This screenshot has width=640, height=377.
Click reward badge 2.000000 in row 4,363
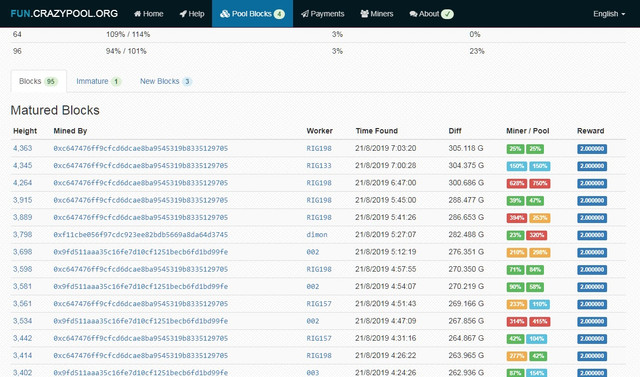point(592,149)
